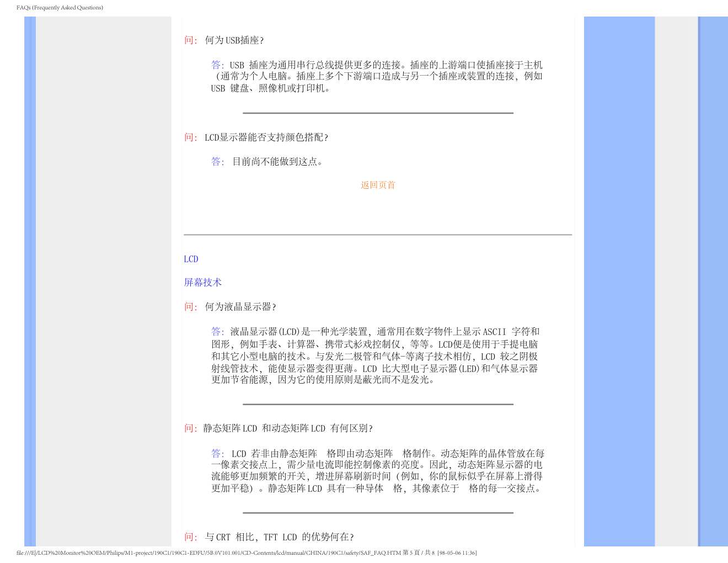Click the USB 插座 answer paragraph
Image resolution: width=728 pixels, height=563 pixels.
377,76
